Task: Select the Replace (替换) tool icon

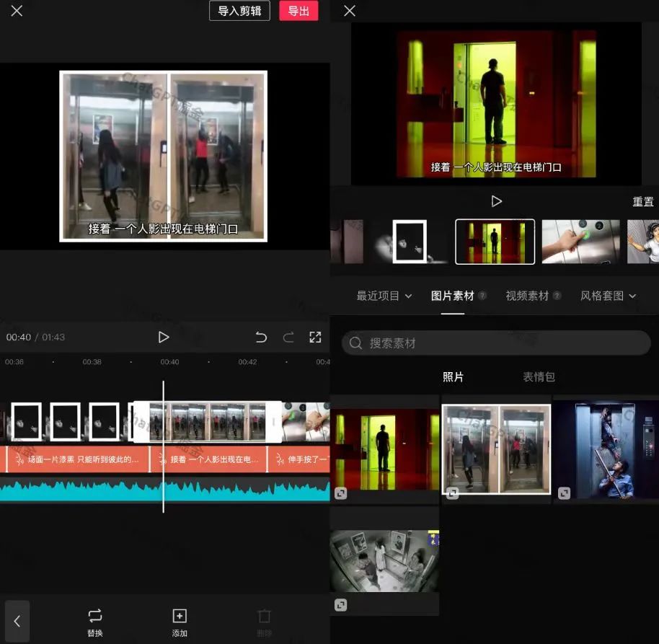Action: point(95,617)
